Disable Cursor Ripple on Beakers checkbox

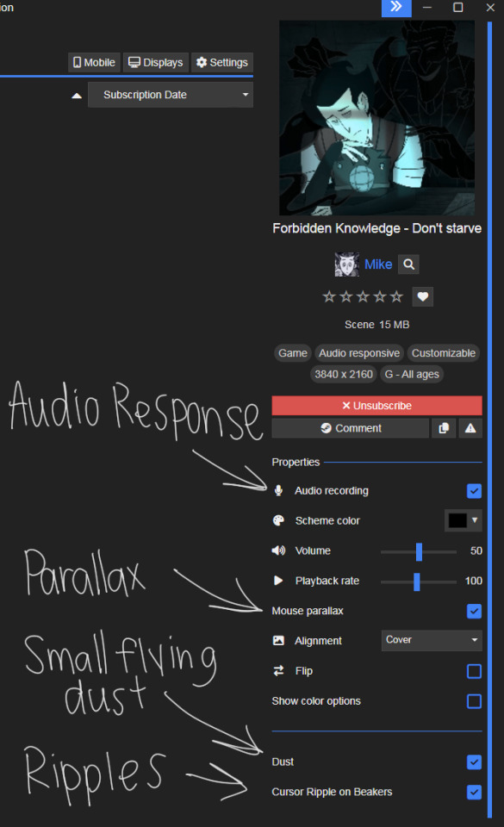[x=474, y=793]
